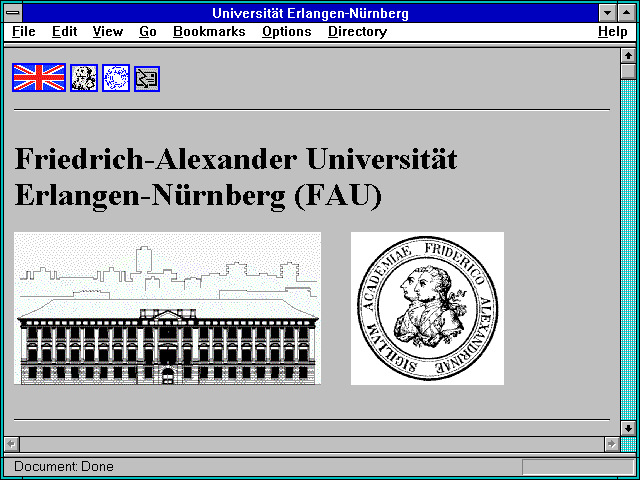Open the Help menu
Image resolution: width=640 pixels, height=480 pixels.
613,32
